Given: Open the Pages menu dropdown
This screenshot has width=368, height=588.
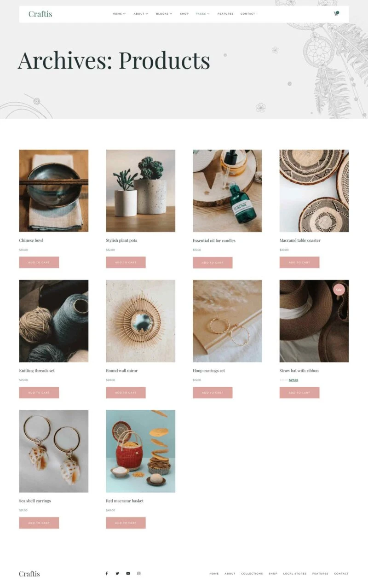Looking at the screenshot, I should click(x=202, y=14).
